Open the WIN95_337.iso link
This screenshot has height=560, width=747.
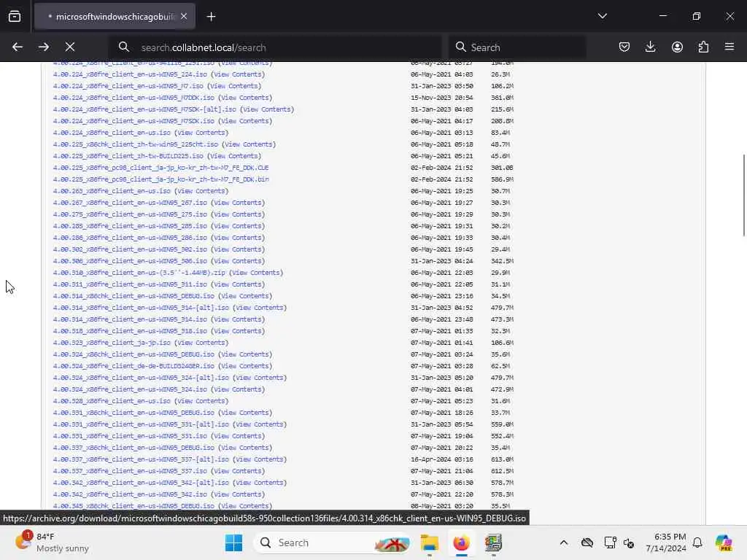point(130,471)
